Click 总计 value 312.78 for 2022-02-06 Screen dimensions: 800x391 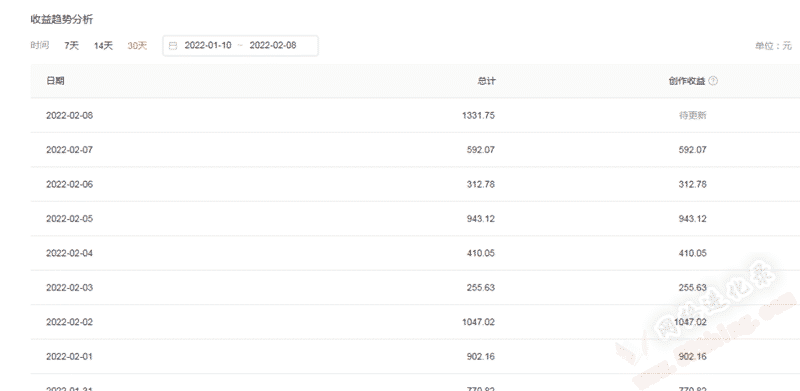(481, 184)
